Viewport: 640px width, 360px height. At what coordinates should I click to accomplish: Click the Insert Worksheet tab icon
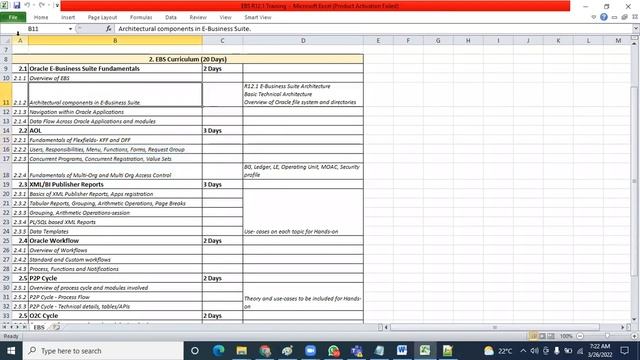[56, 327]
